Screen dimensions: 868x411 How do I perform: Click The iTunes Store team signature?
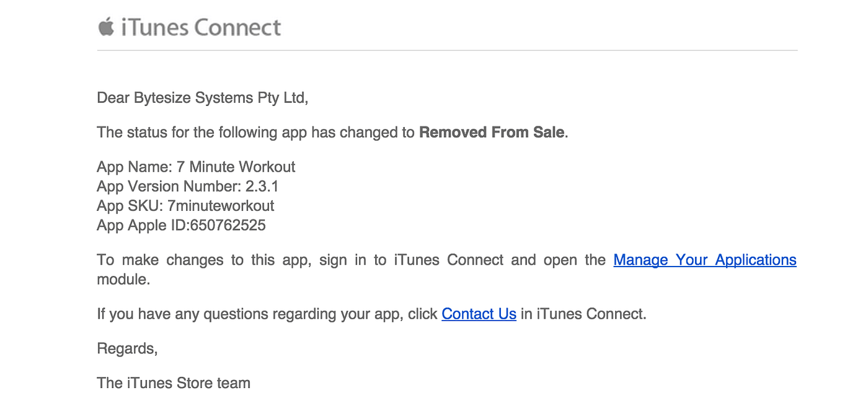(x=174, y=383)
